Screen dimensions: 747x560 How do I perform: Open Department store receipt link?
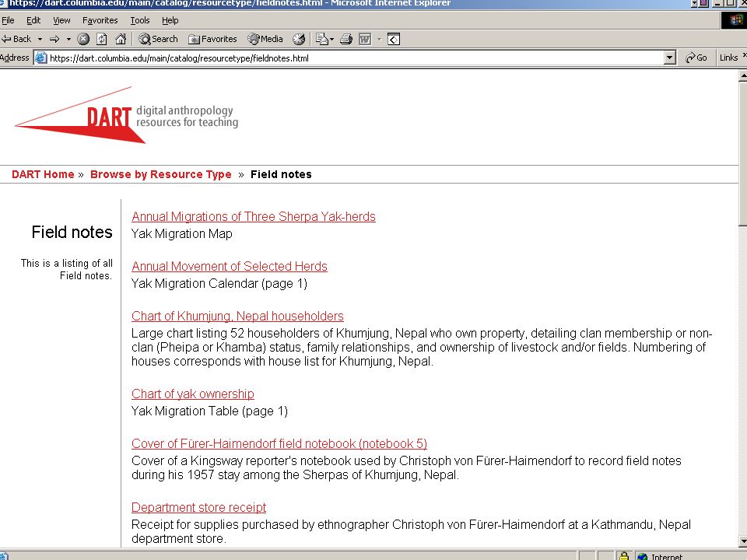(198, 508)
